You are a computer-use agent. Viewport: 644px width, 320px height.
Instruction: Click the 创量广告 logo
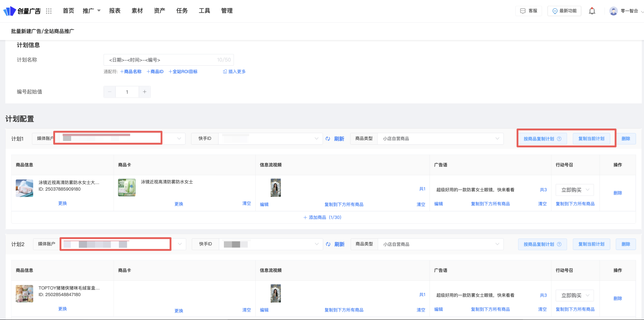tap(22, 11)
